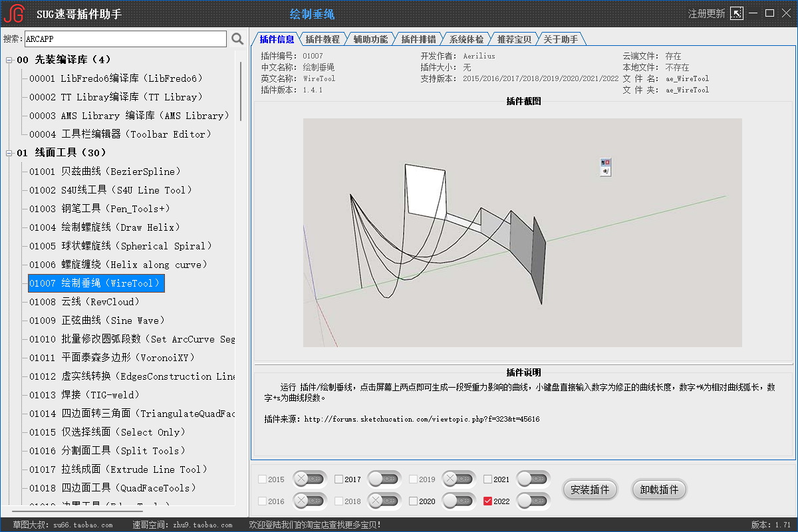Click the red JG logo icon

(x=14, y=13)
